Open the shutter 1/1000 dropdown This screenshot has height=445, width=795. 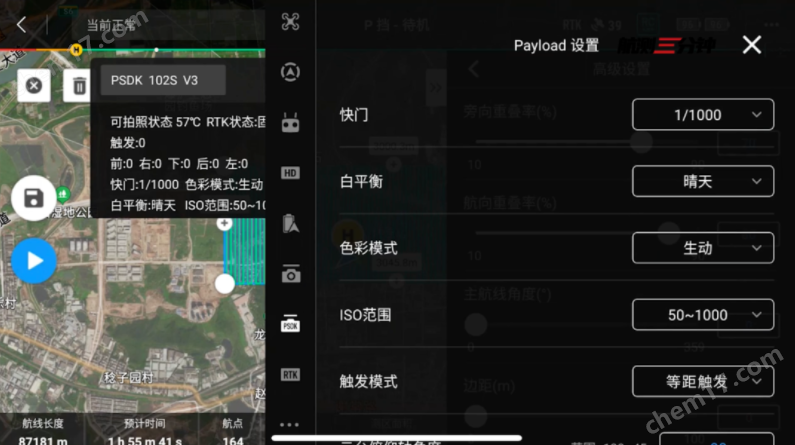[x=703, y=115]
